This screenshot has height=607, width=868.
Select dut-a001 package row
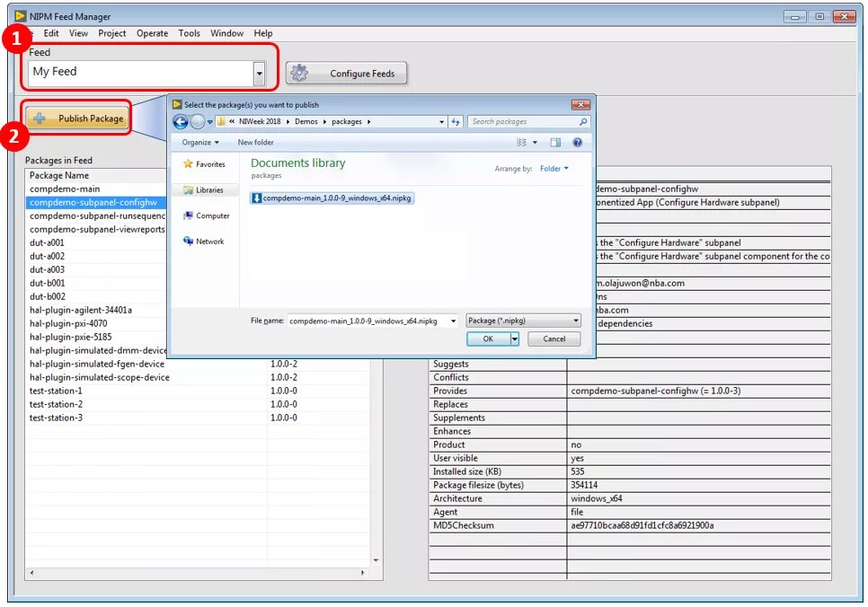(97, 243)
